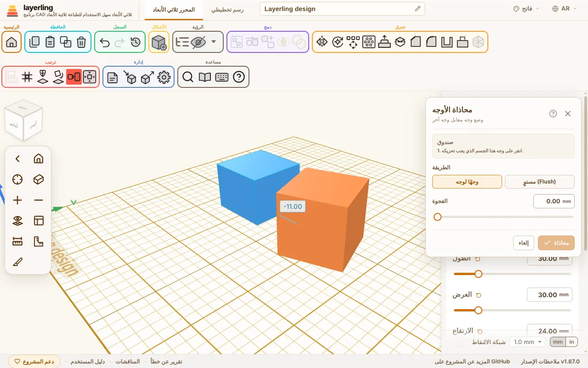The image size is (588, 368).
Task: Click the search magnifier icon
Action: click(x=187, y=77)
